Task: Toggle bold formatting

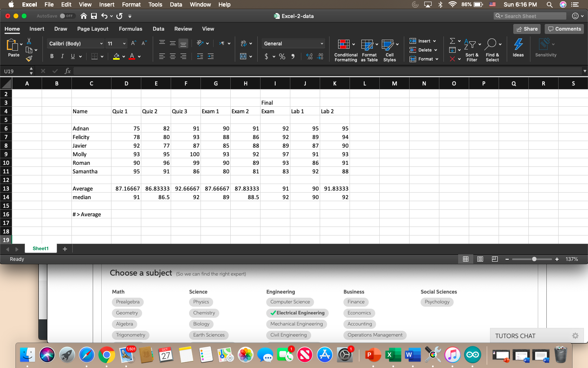Action: click(x=52, y=56)
